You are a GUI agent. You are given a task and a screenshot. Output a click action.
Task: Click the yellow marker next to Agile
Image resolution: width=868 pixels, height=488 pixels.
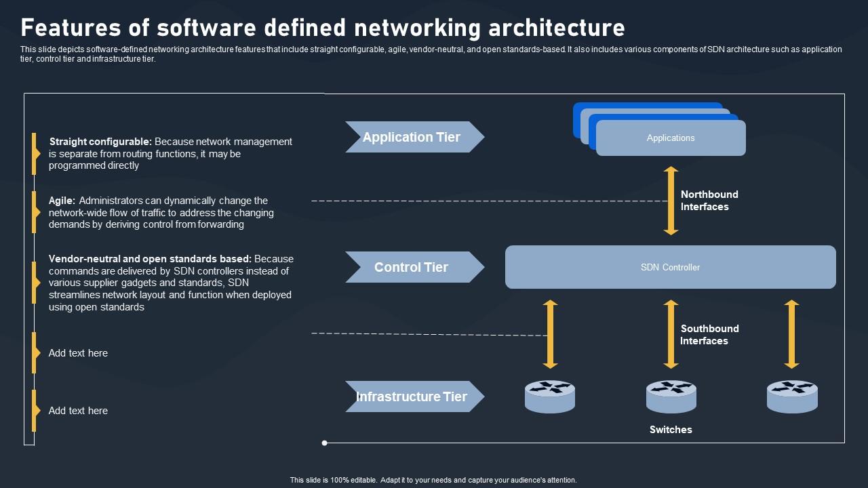click(x=35, y=212)
